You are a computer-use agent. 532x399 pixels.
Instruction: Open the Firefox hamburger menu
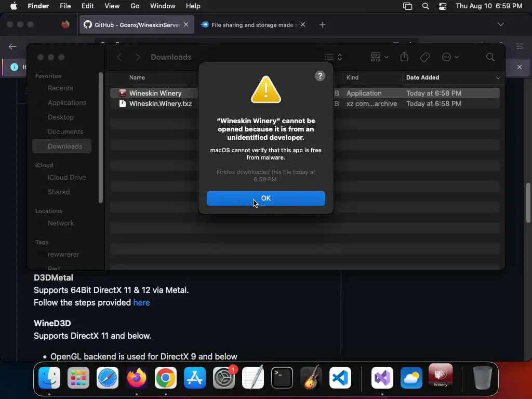point(519,46)
